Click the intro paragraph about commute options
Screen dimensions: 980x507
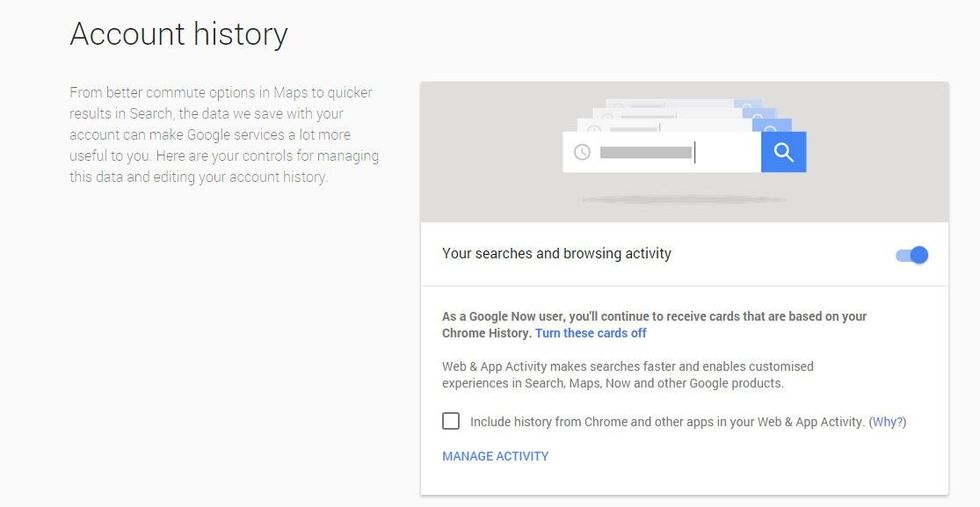(224, 134)
